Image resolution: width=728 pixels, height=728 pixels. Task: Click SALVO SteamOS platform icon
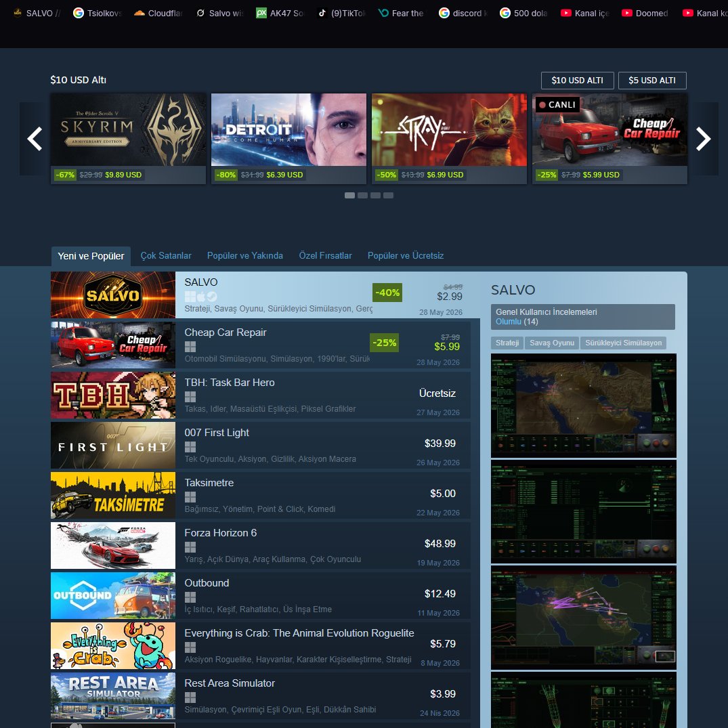212,296
